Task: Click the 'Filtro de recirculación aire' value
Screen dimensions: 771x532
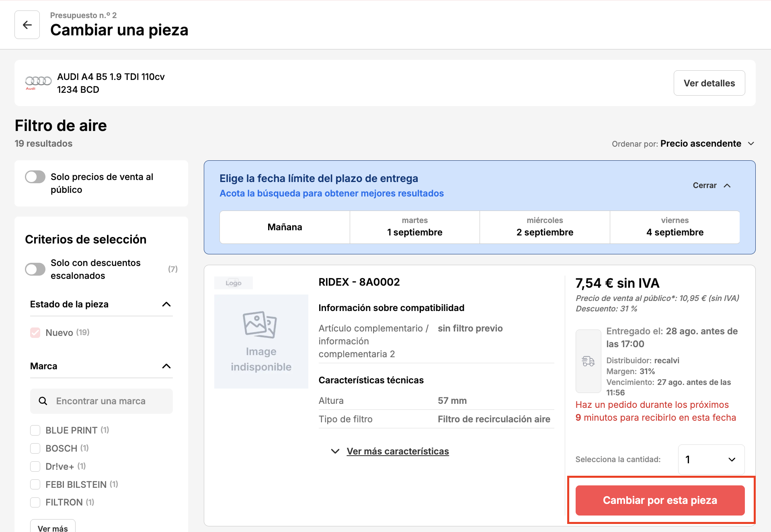Action: click(494, 419)
